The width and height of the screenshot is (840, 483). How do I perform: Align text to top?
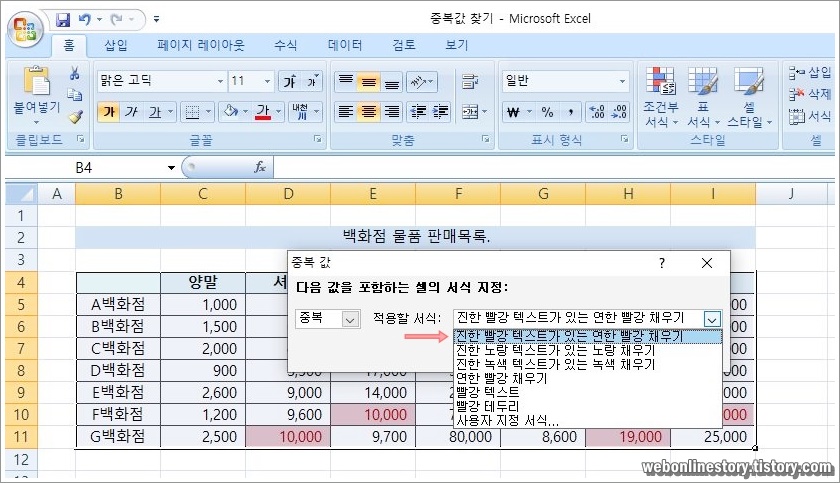(x=346, y=81)
